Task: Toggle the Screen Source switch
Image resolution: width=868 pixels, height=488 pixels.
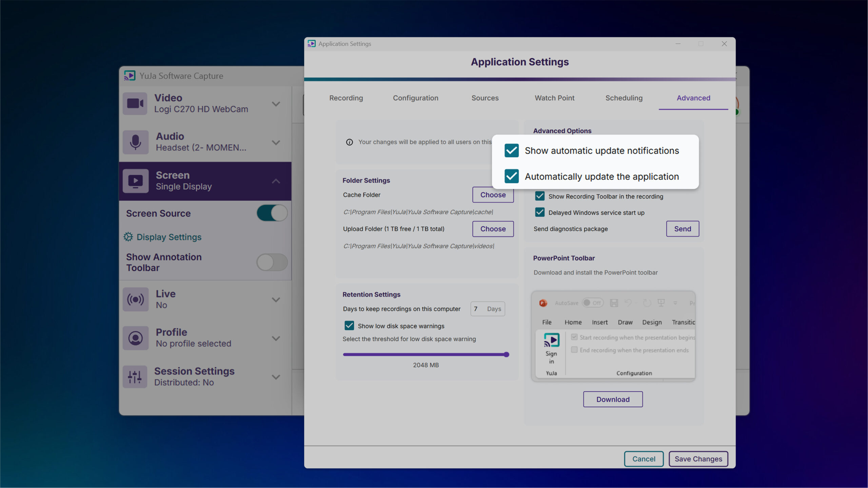Action: (272, 213)
